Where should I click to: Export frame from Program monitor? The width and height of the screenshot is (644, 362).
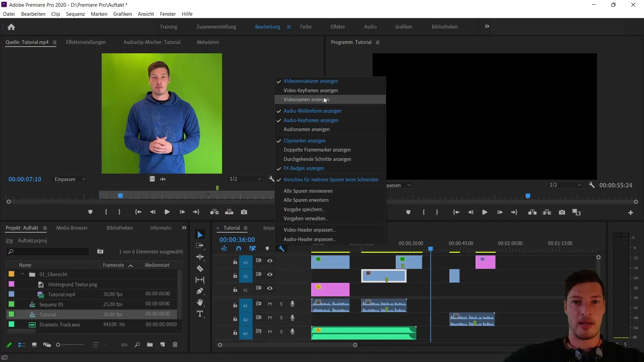562,213
